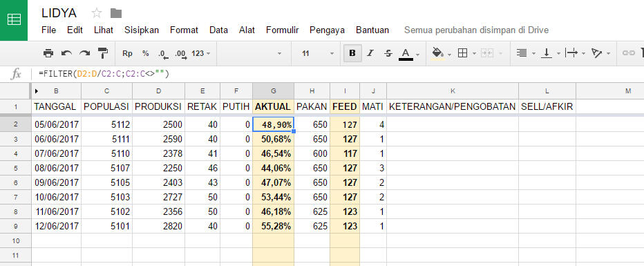This screenshot has height=266, width=644.
Task: Open vertical align options
Action: click(547, 53)
